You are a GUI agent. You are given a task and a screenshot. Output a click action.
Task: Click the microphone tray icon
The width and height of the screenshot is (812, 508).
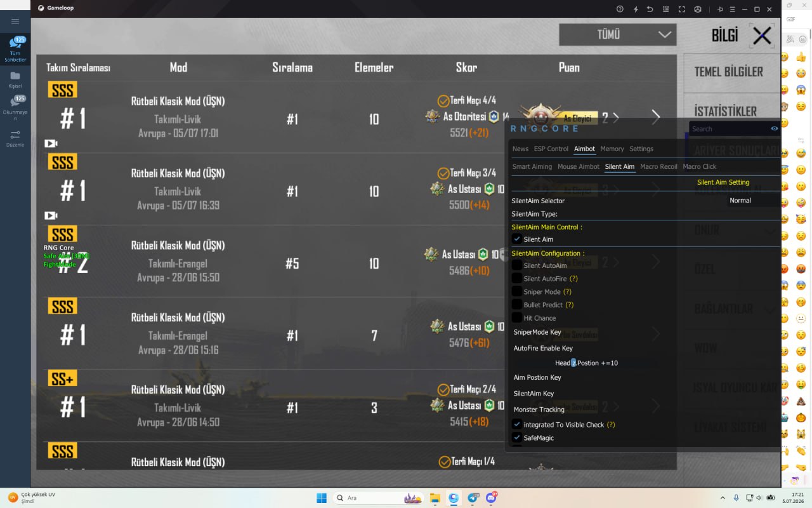[736, 498]
